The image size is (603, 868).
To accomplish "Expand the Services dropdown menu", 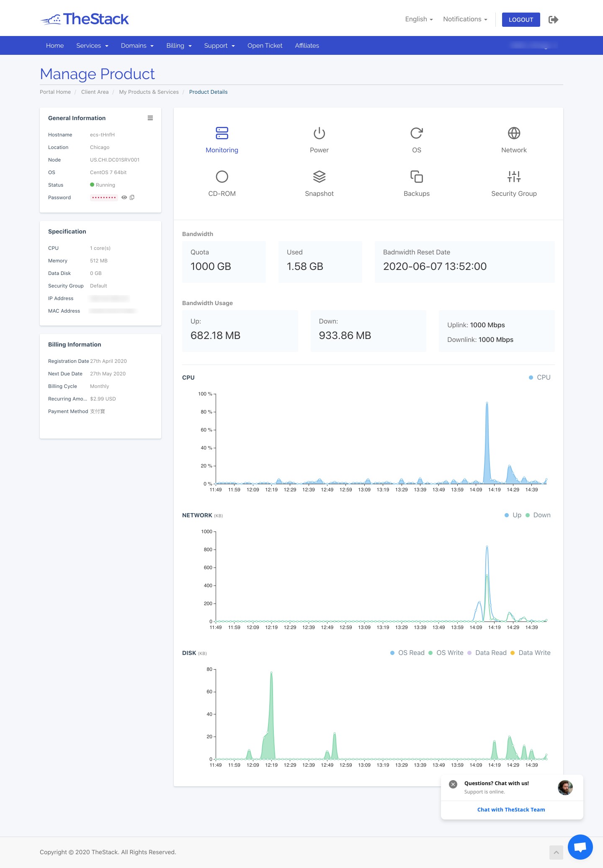I will click(x=92, y=46).
